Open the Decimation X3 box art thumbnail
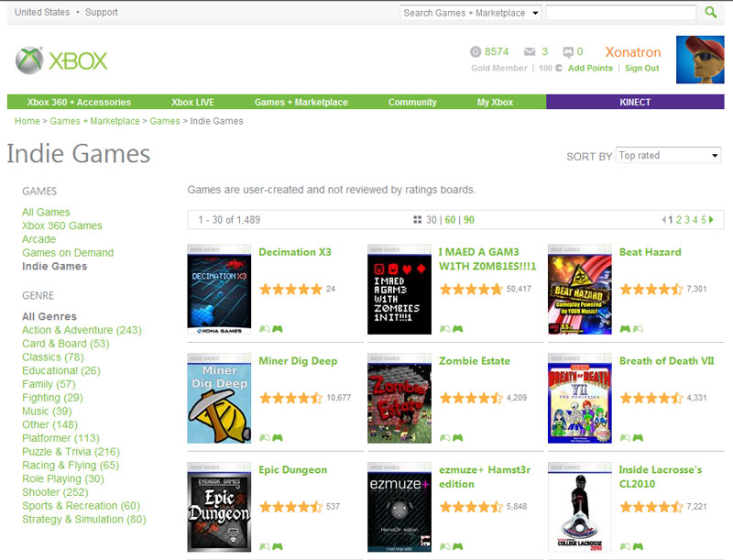The width and height of the screenshot is (733, 560). [x=219, y=290]
